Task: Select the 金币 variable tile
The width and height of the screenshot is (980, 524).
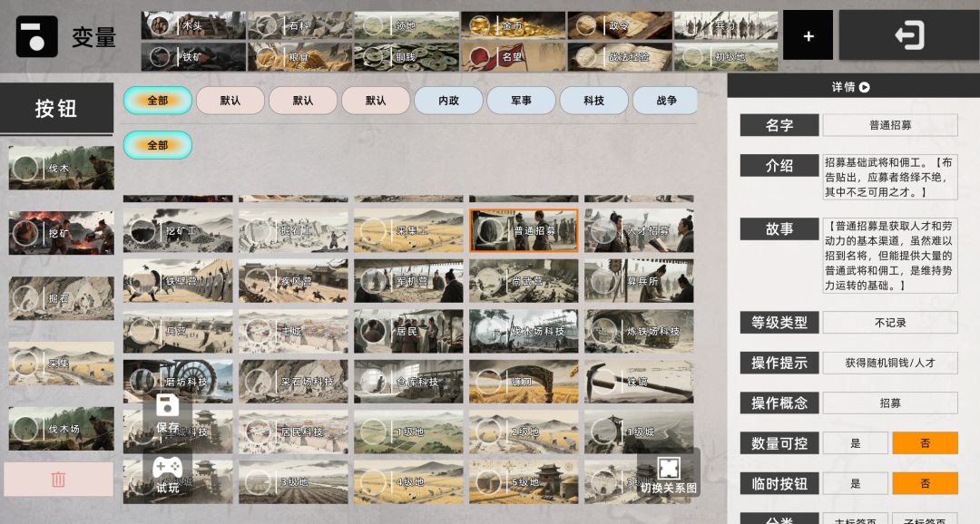Action: [514, 25]
